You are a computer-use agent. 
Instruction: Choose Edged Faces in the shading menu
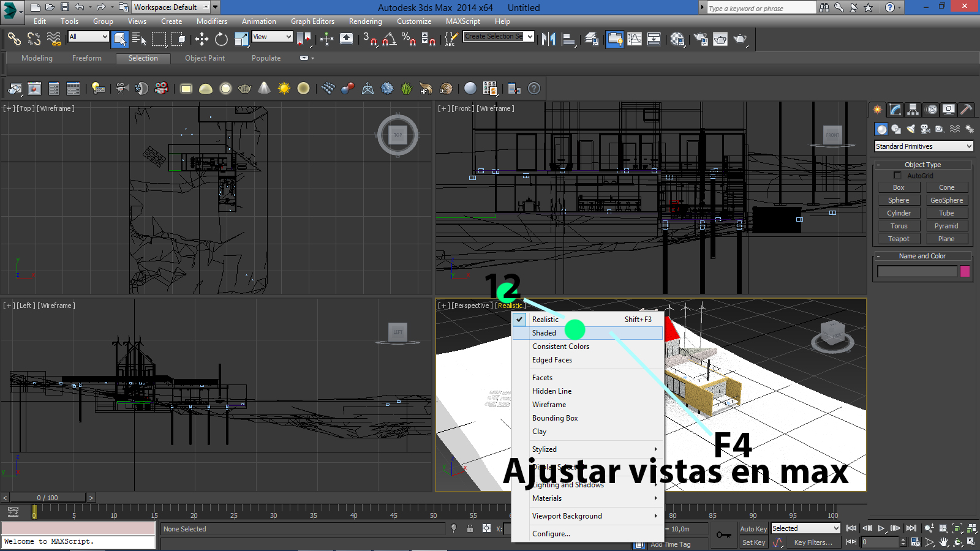click(587, 360)
